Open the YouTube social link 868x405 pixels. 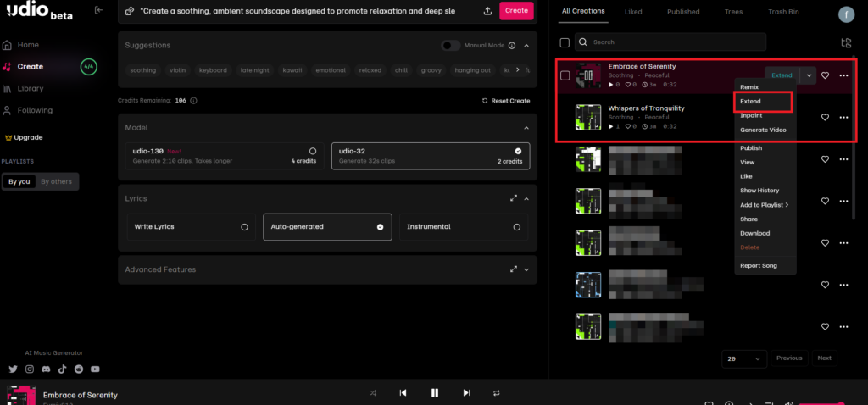click(95, 369)
